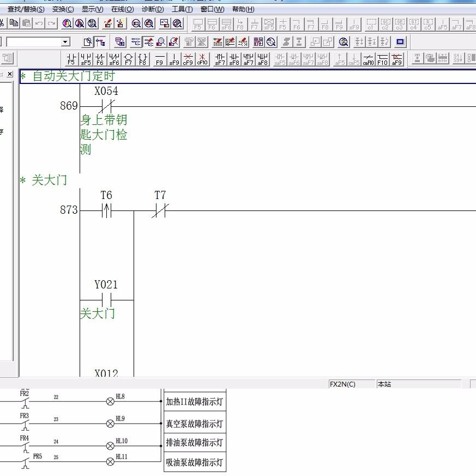The image size is (476, 476).
Task: Insert falling pulse branch aF8 button
Action: pos(263,59)
